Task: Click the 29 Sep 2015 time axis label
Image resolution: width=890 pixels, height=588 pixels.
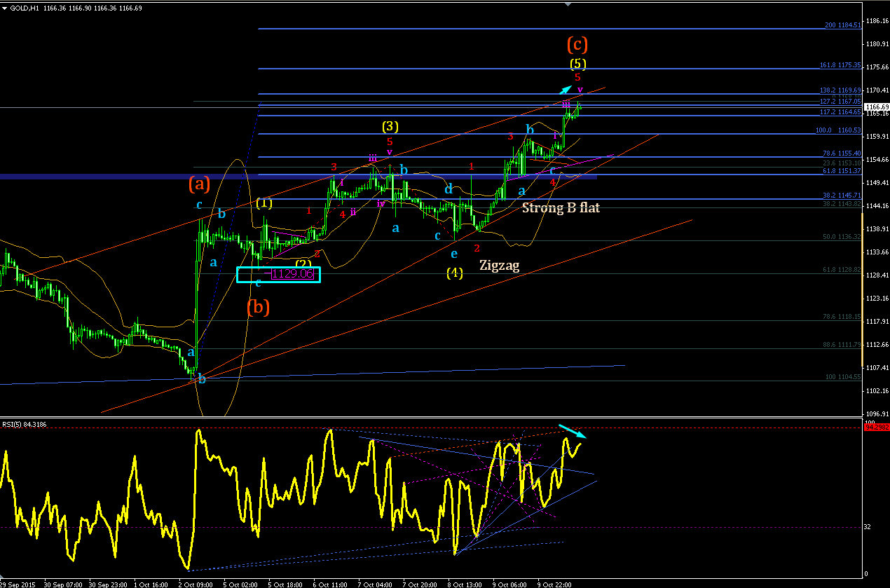Action: pos(19,584)
